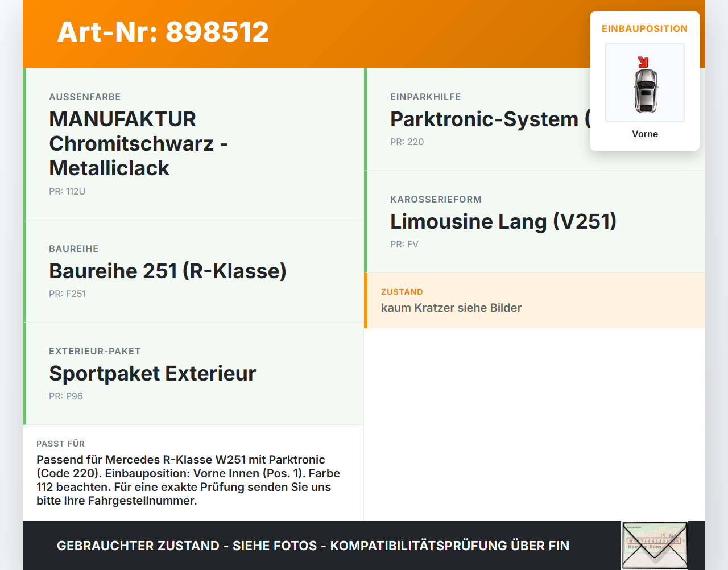Image resolution: width=728 pixels, height=570 pixels.
Task: Click the KAROSSERIEFORM label
Action: coord(436,199)
